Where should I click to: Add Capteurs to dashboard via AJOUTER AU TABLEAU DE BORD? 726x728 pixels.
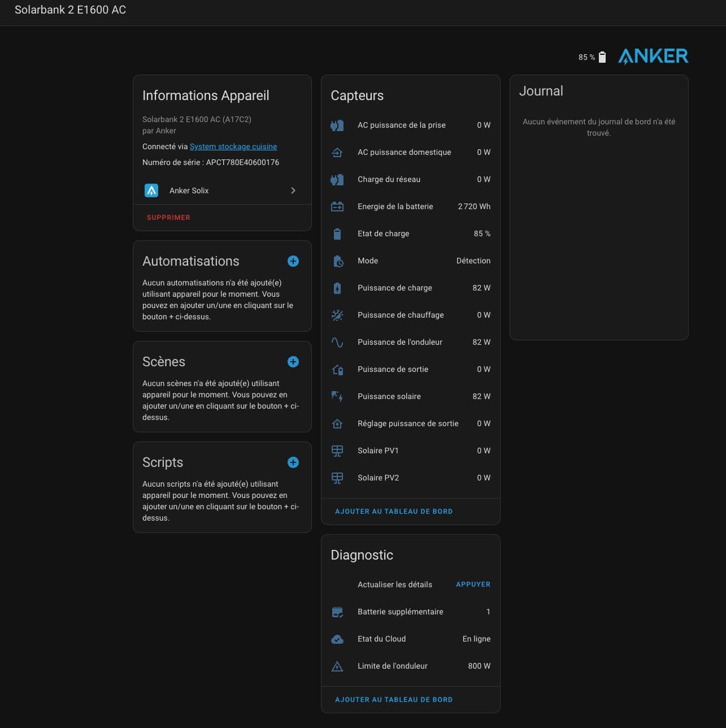coord(394,512)
